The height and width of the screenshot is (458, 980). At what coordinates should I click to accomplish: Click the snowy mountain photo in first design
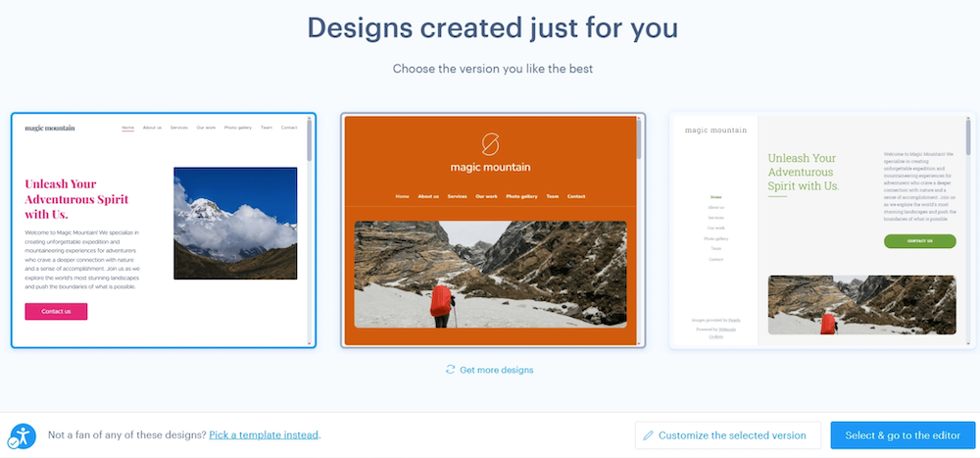point(235,223)
